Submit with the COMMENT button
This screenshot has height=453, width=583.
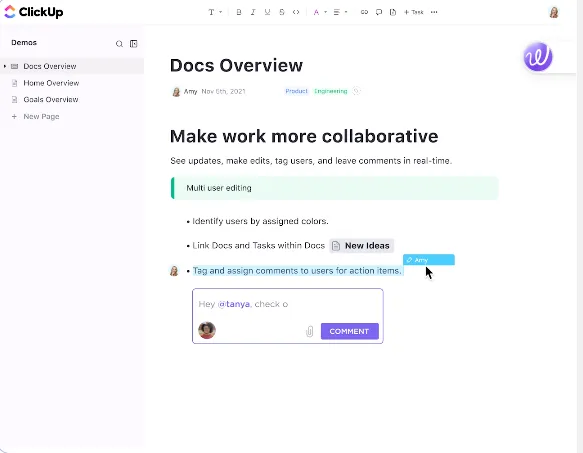click(350, 331)
